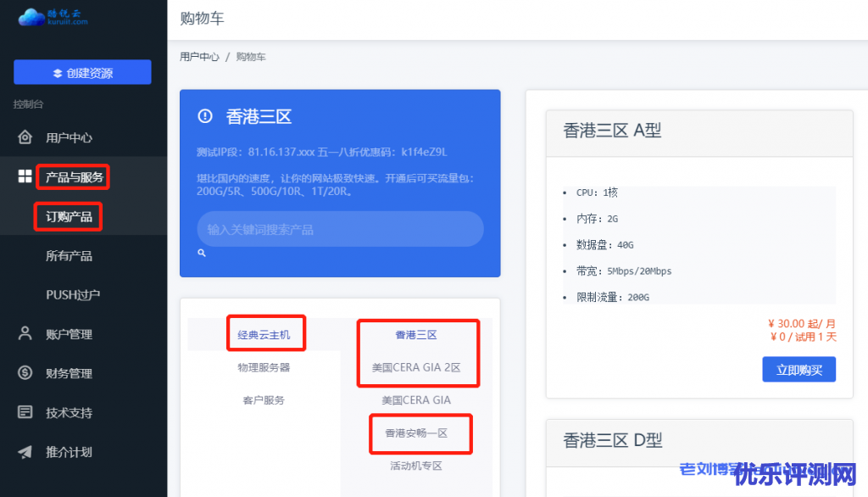Click 用户中心 breadcrumb link
This screenshot has width=868, height=497.
199,57
